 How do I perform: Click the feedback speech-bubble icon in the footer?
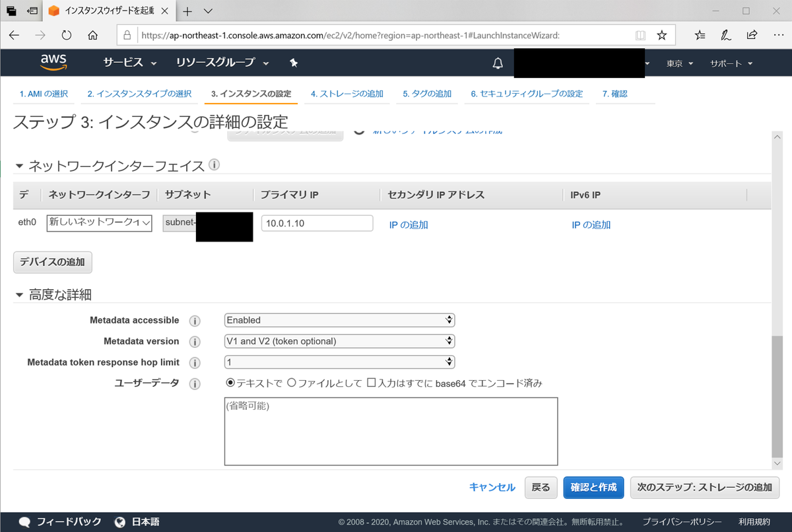[24, 521]
